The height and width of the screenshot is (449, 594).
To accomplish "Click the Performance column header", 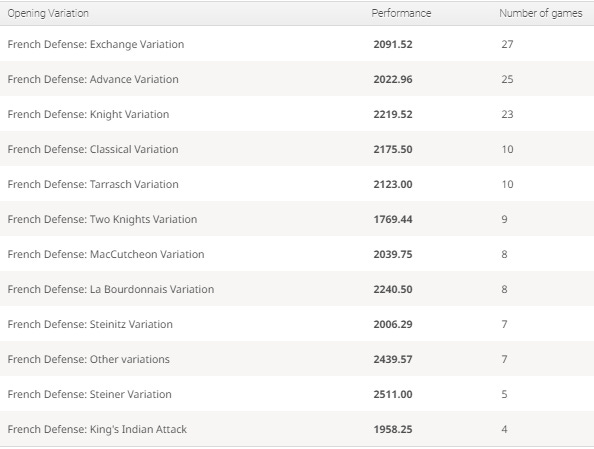I will [401, 13].
